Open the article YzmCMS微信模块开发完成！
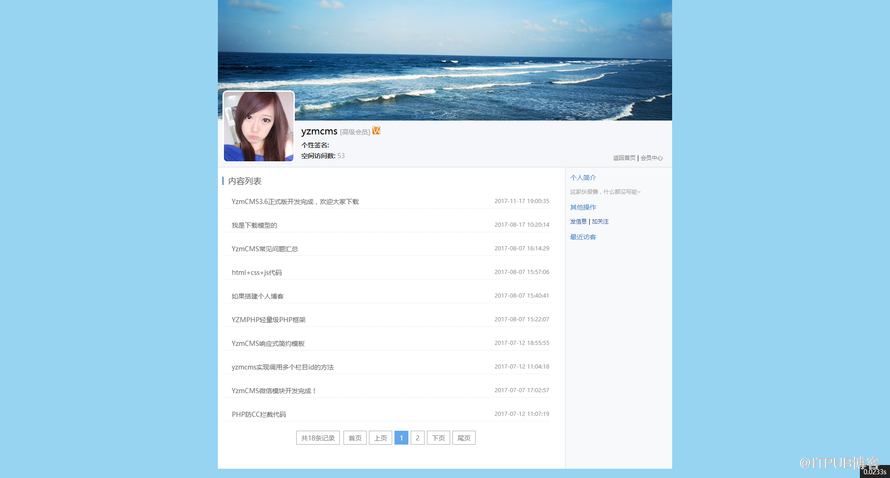This screenshot has width=890, height=478. pyautogui.click(x=274, y=391)
